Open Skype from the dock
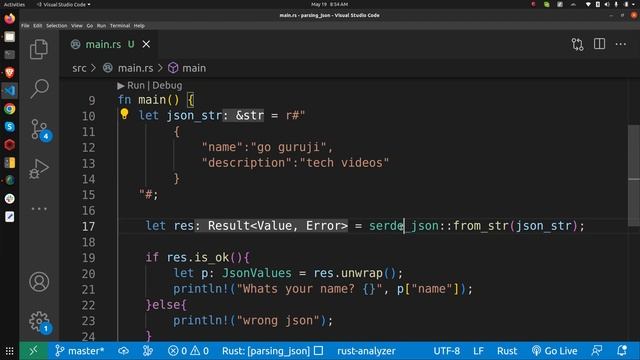This screenshot has width=640, height=360. click(10, 127)
